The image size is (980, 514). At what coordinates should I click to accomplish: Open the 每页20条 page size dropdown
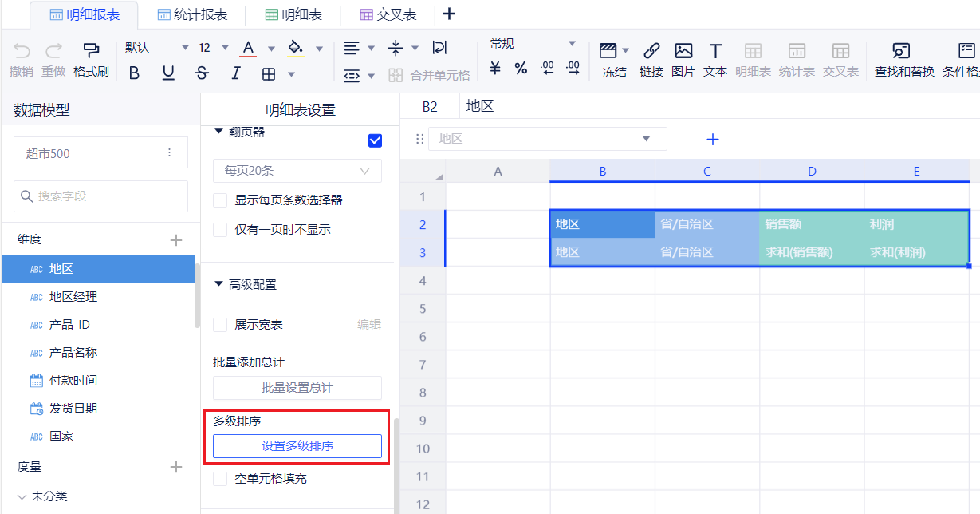(x=297, y=171)
